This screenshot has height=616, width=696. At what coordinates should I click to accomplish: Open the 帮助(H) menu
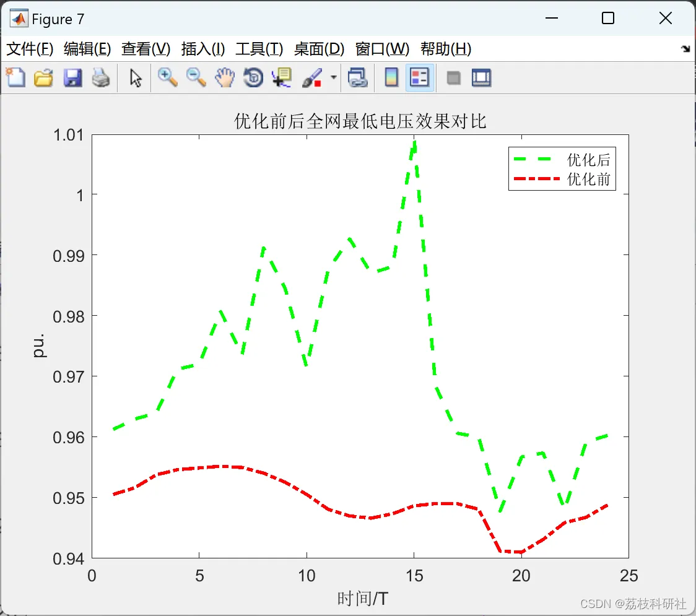click(446, 49)
